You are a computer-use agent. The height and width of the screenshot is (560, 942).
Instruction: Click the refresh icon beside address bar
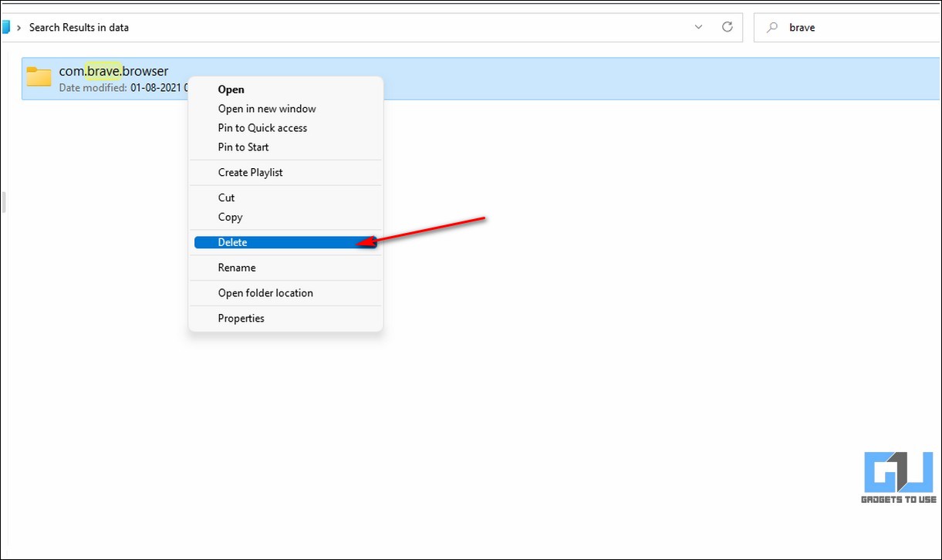coord(727,27)
